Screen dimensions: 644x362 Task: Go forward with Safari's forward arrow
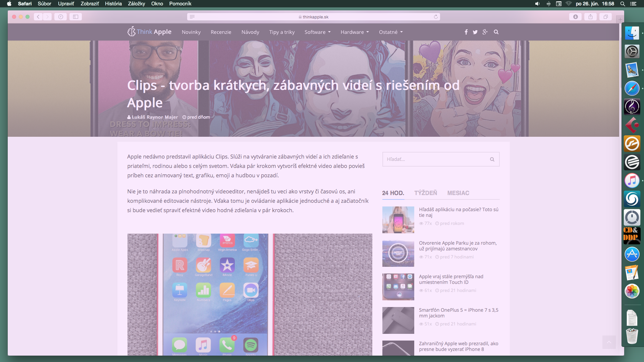pos(47,17)
